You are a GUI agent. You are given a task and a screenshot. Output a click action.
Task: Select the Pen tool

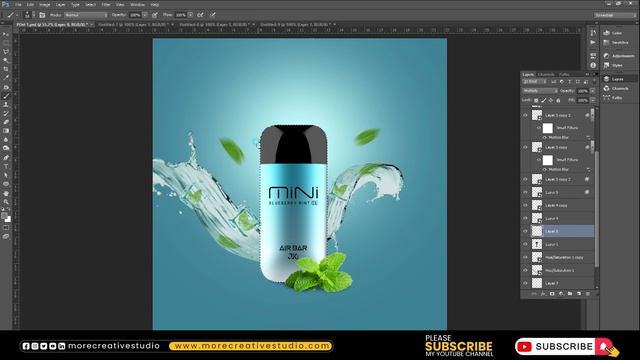point(6,158)
